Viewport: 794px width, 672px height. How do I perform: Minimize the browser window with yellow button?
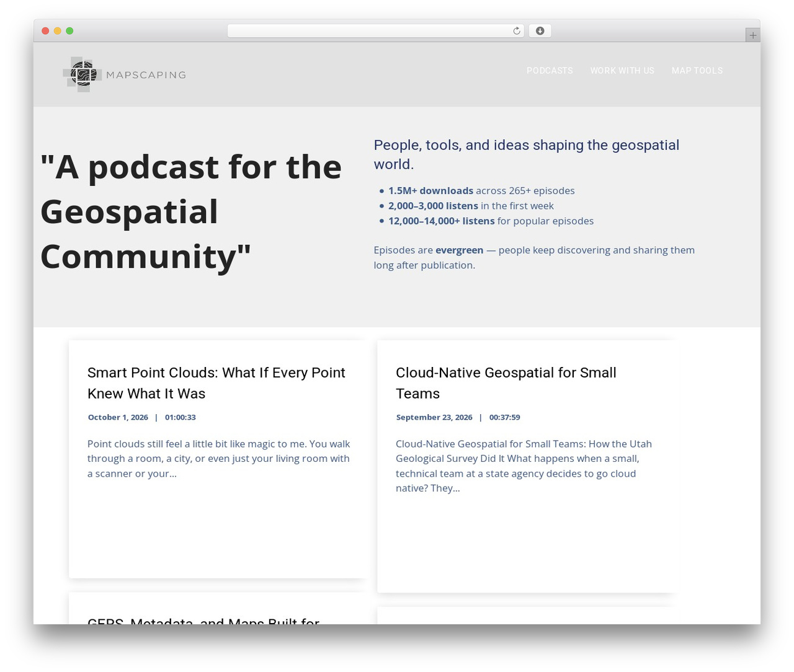tap(58, 31)
